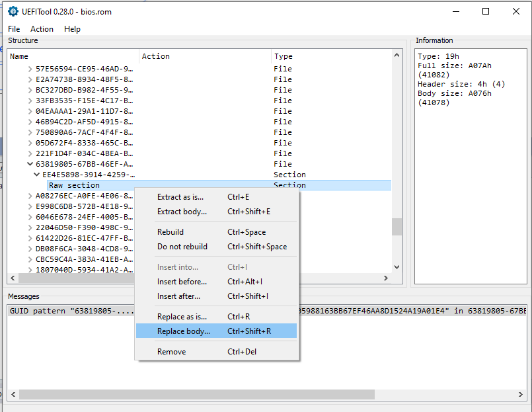Select the Raw section tree row
The width and height of the screenshot is (532, 412).
click(x=219, y=185)
